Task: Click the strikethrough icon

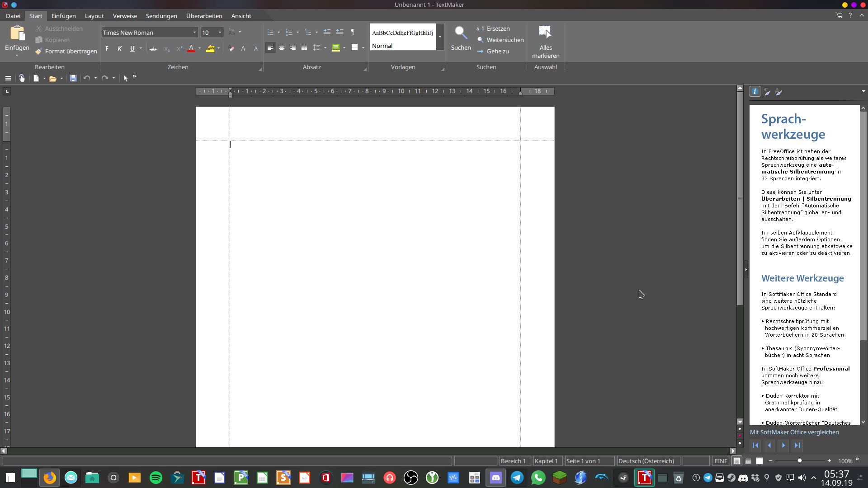Action: tap(153, 48)
